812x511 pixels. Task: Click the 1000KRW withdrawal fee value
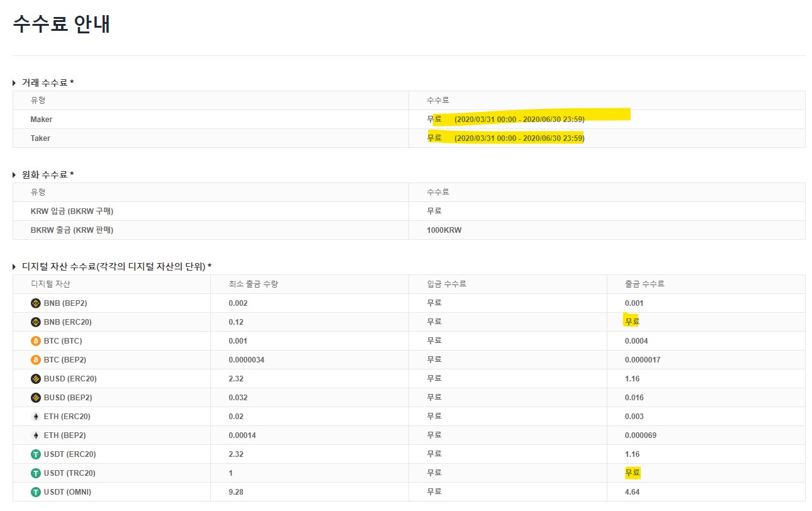click(444, 230)
